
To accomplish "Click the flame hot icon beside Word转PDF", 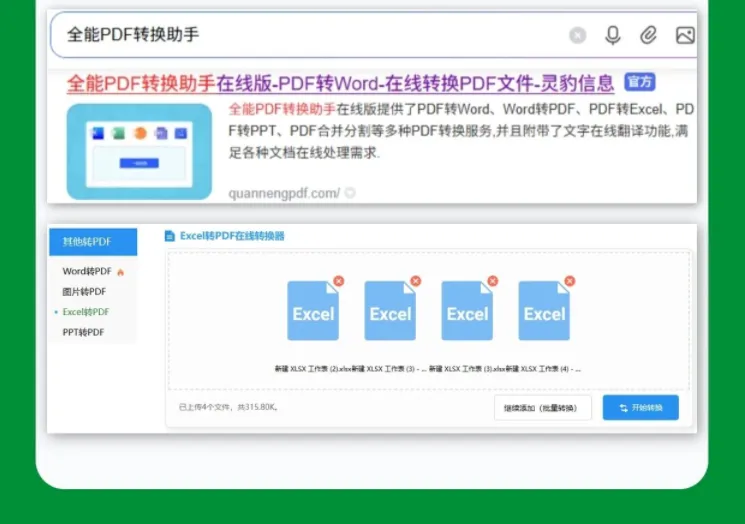I will 120,272.
